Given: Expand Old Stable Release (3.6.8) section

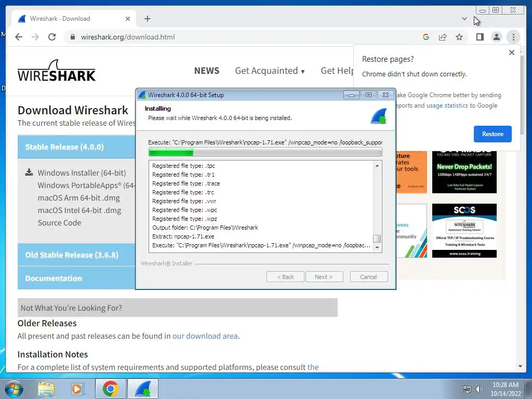Looking at the screenshot, I should (77, 255).
